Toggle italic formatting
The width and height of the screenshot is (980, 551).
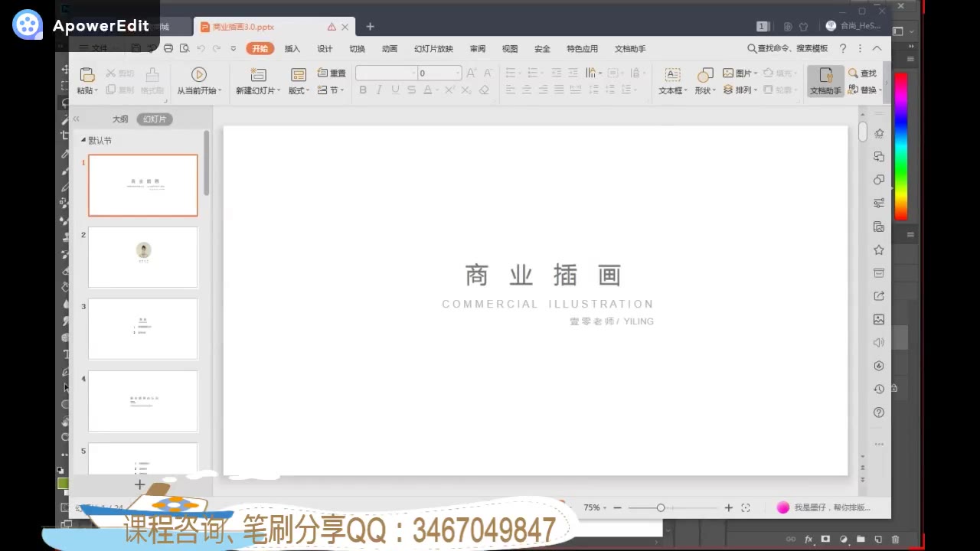pos(378,90)
